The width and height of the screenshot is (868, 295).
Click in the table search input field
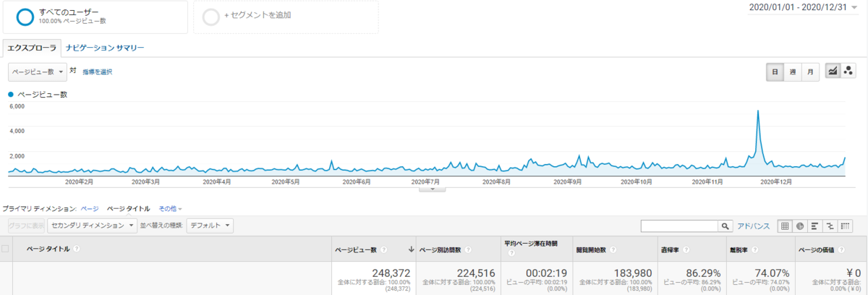pyautogui.click(x=679, y=226)
